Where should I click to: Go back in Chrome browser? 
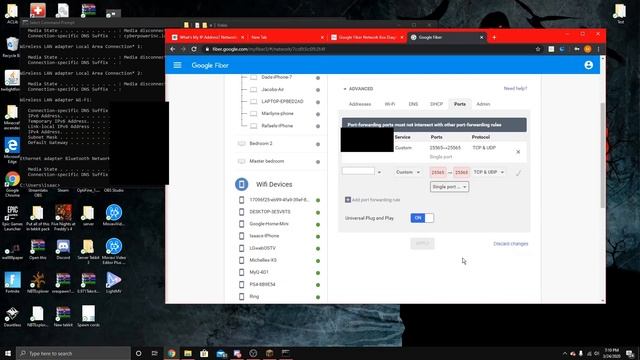pos(173,49)
